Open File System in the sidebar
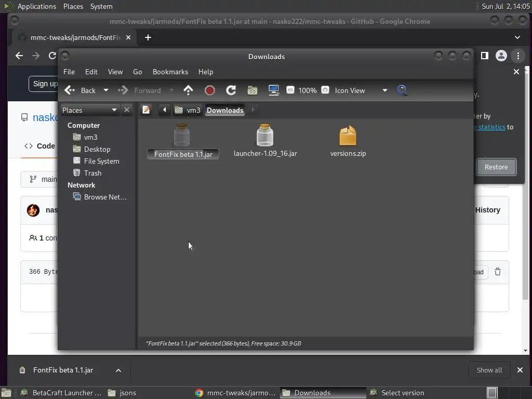The height and width of the screenshot is (399, 532). pyautogui.click(x=96, y=161)
